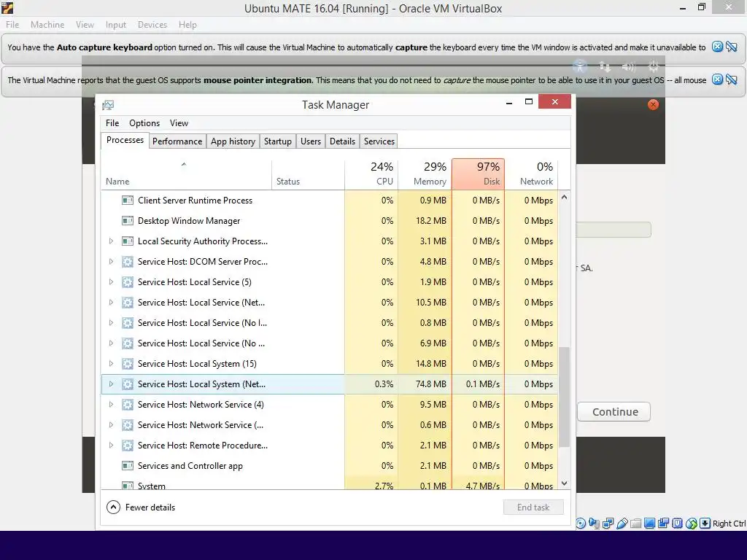Open Task Manager Options menu
Viewport: 747px width, 560px height.
(x=144, y=122)
